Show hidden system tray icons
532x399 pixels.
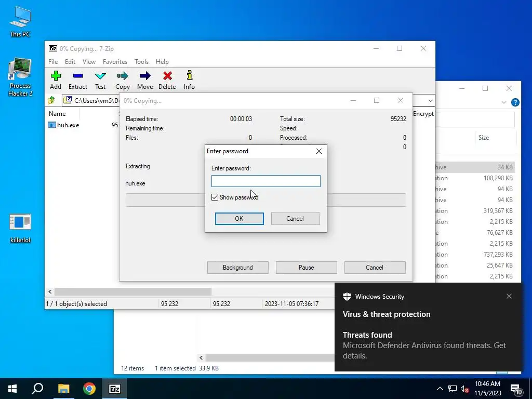tap(440, 389)
